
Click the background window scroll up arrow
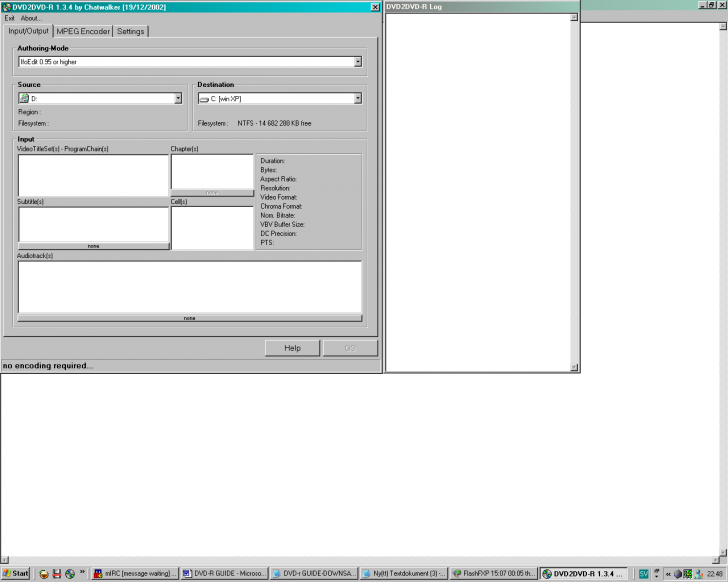tap(723, 26)
